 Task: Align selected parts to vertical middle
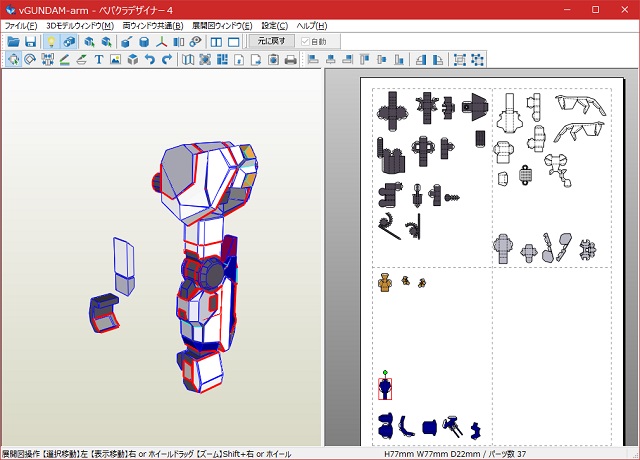pyautogui.click(x=382, y=60)
